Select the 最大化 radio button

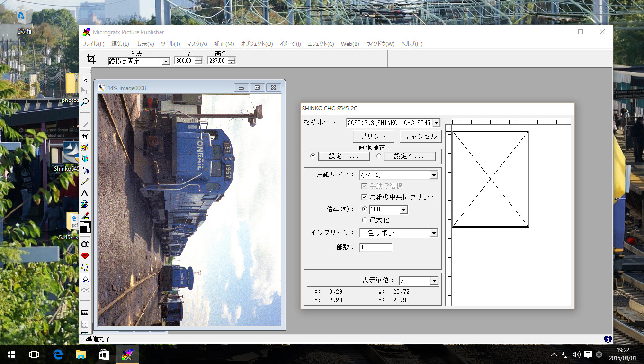(x=364, y=220)
